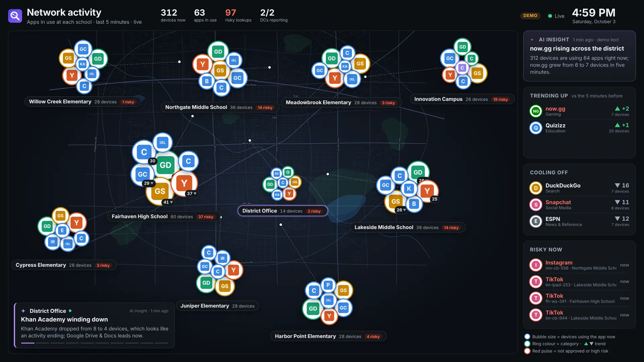Click TikTok icon for lm-cb-944 row
This screenshot has width=644, height=362.
click(x=536, y=315)
